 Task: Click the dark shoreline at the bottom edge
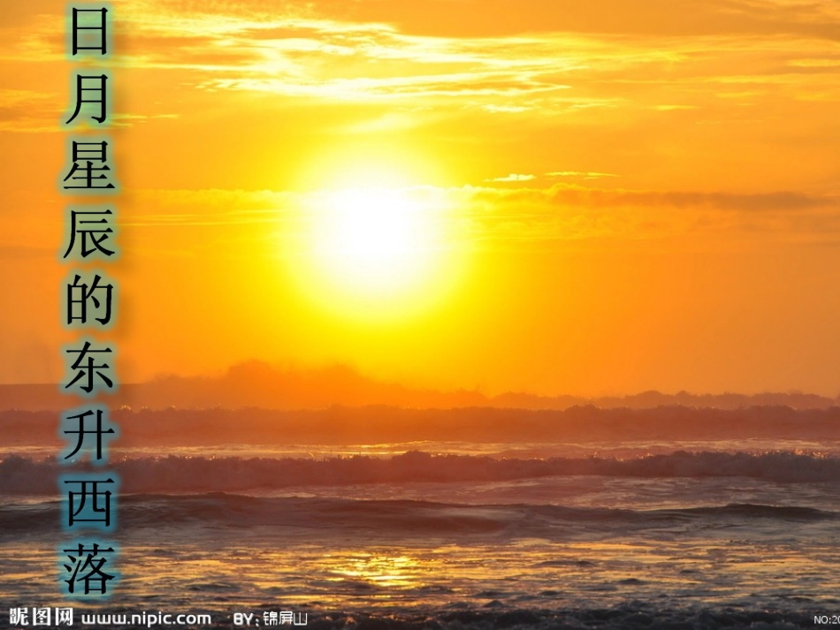coord(531,617)
